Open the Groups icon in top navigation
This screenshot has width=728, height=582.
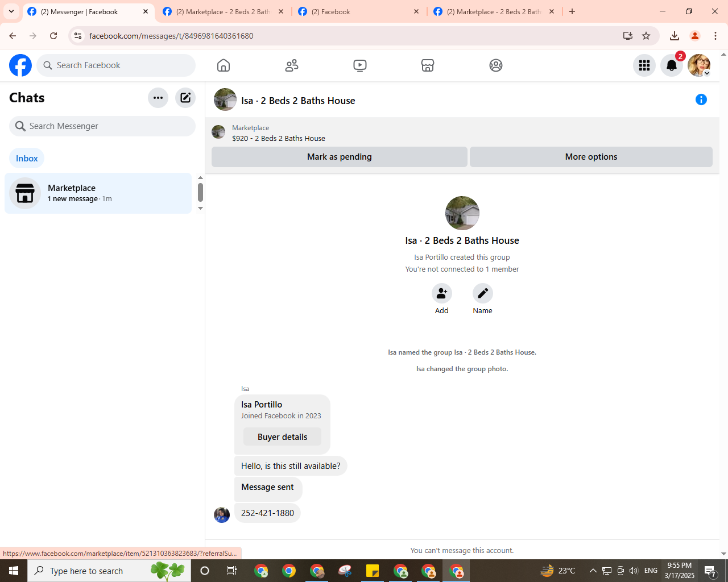click(x=496, y=65)
